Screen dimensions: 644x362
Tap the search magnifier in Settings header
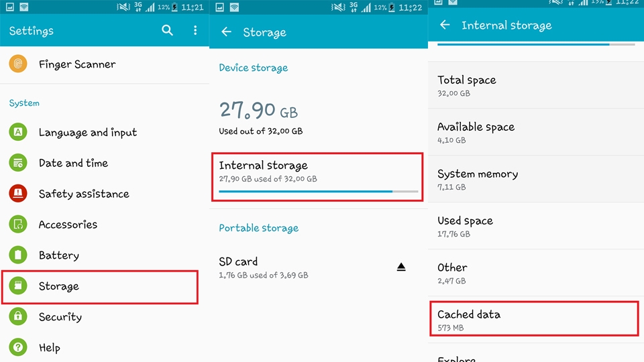point(167,30)
